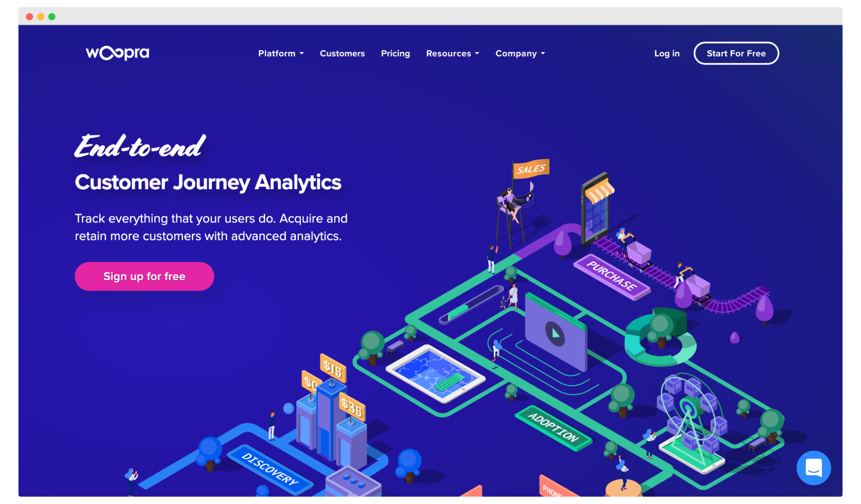Expand the Platform dropdown menu
This screenshot has width=861, height=504.
[280, 53]
